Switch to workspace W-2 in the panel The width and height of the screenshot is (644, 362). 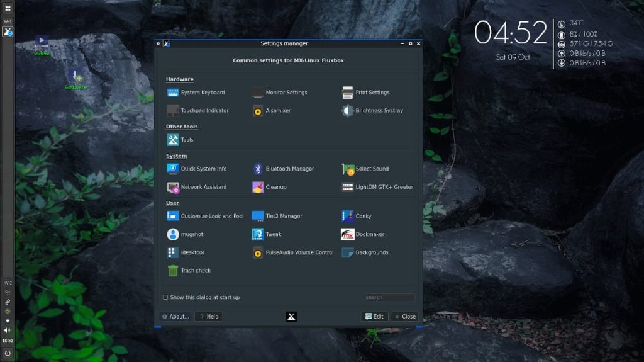pos(8,283)
